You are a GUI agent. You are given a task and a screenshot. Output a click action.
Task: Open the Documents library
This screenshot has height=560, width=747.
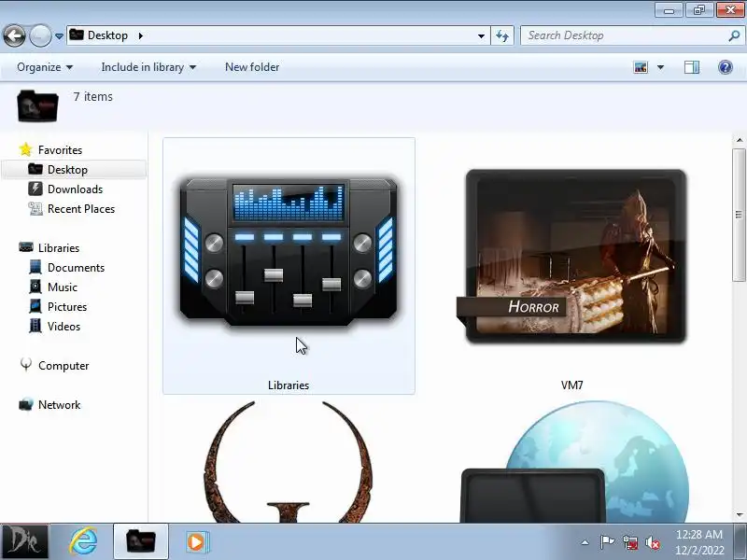click(x=76, y=268)
